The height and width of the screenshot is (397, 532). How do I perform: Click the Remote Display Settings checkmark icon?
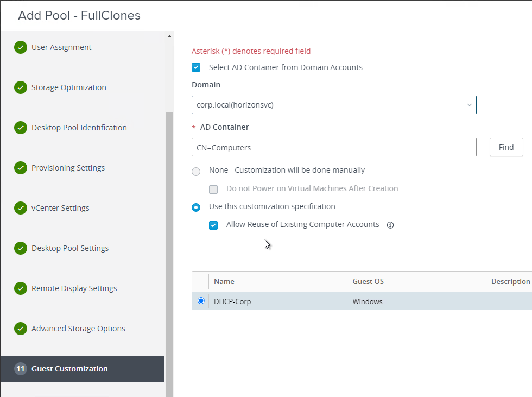(21, 288)
